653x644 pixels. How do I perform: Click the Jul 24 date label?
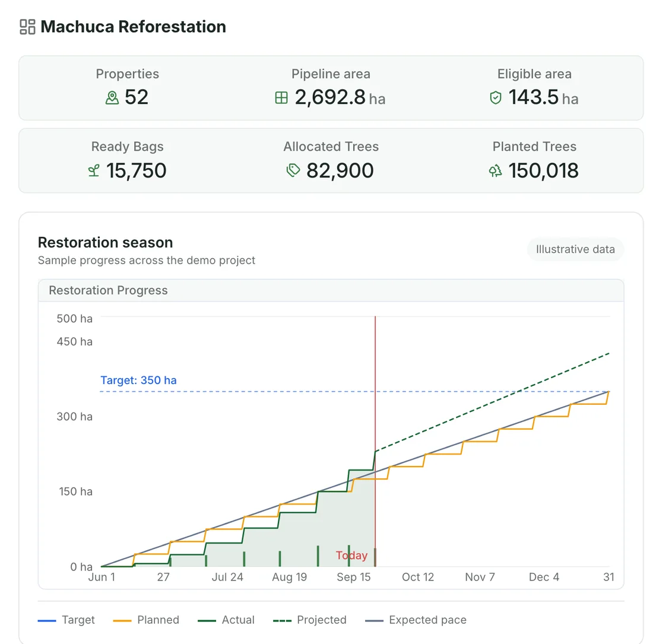click(227, 577)
